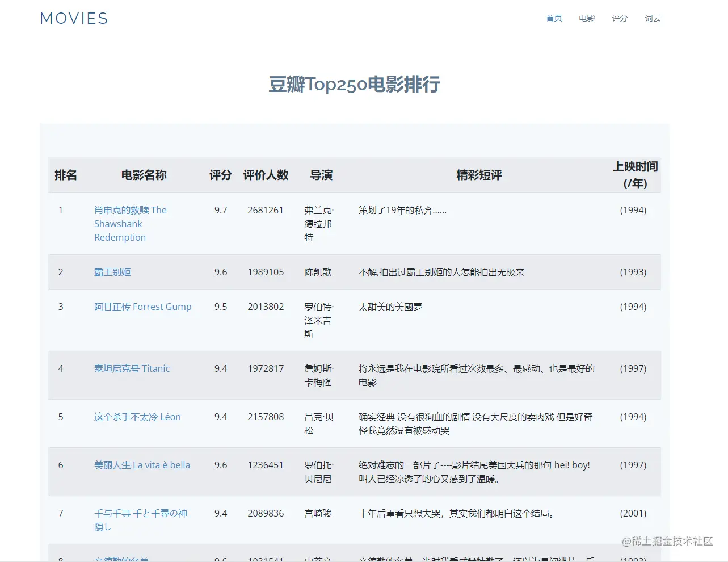The width and height of the screenshot is (728, 562).
Task: Select the rating count 2089836
Action: [x=266, y=513]
